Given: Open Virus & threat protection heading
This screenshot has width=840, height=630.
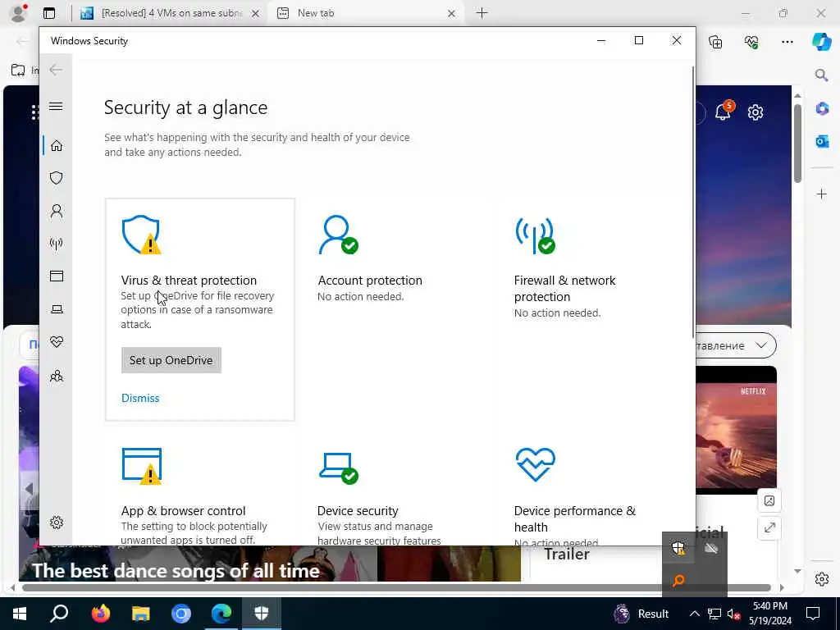Looking at the screenshot, I should 189,281.
